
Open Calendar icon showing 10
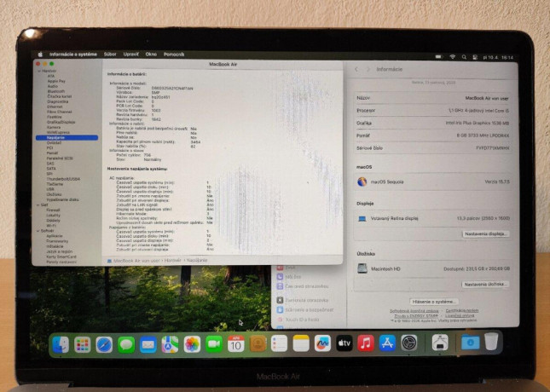[235, 343]
